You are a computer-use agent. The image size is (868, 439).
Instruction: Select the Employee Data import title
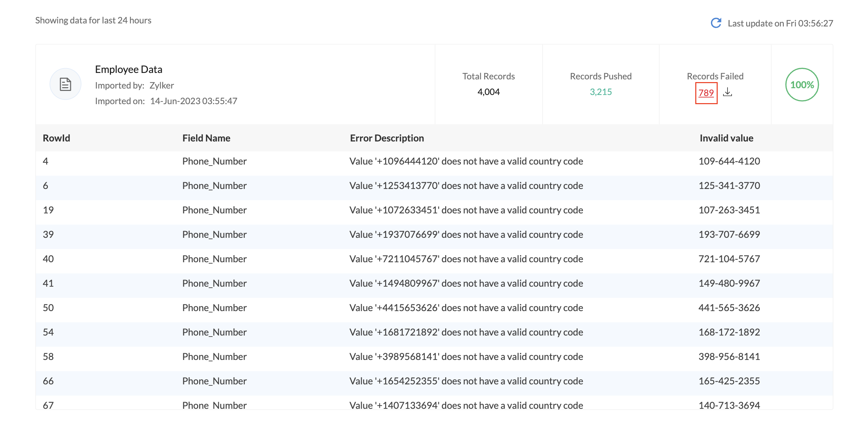tap(129, 69)
